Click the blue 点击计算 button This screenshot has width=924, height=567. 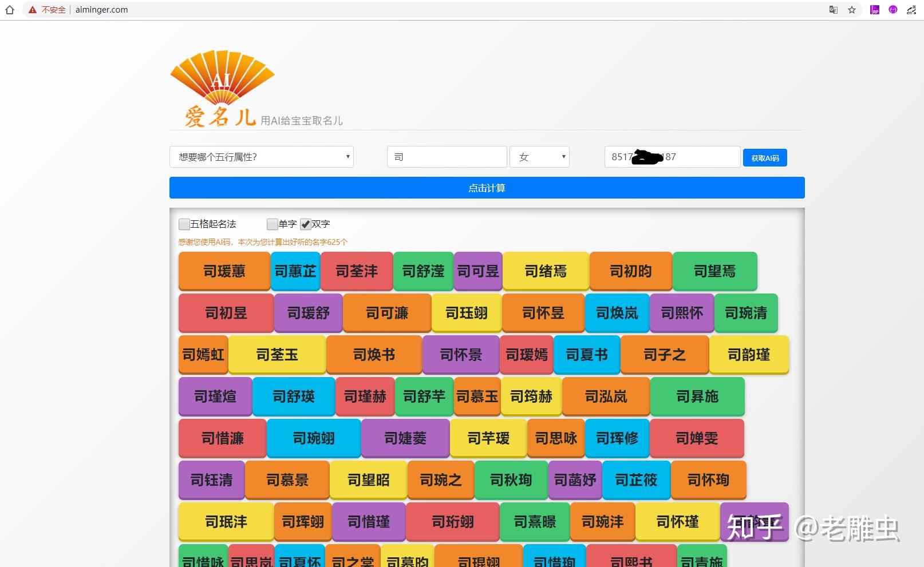[487, 188]
